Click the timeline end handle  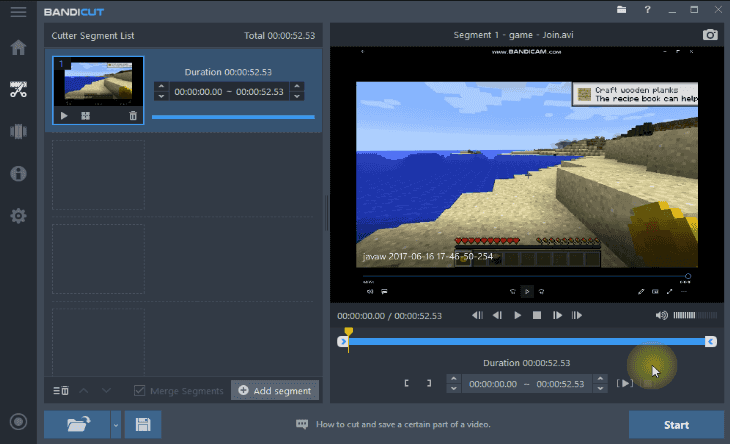tap(710, 342)
